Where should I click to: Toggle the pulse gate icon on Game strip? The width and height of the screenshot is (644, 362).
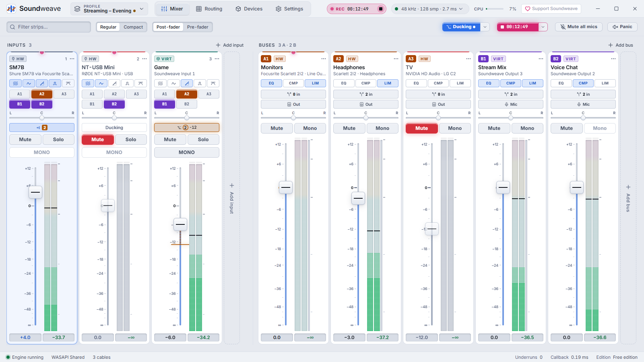coord(200,83)
